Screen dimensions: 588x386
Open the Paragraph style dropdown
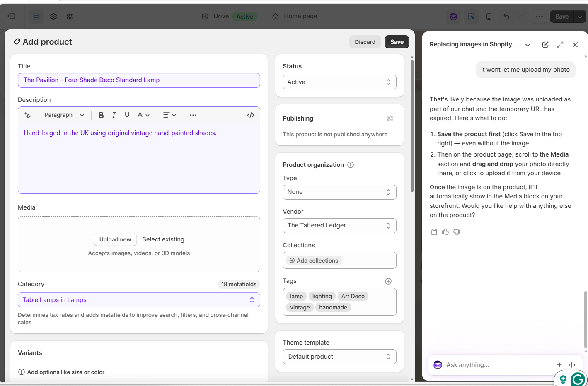pyautogui.click(x=64, y=115)
